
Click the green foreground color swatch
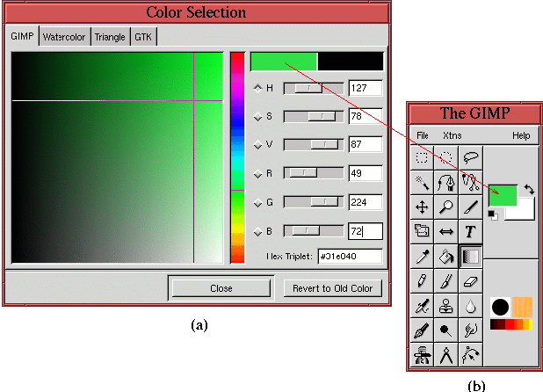tap(501, 195)
